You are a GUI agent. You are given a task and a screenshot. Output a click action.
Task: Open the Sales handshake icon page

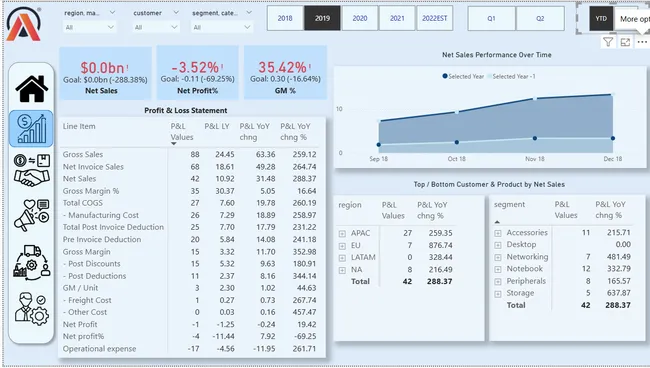coord(32,170)
